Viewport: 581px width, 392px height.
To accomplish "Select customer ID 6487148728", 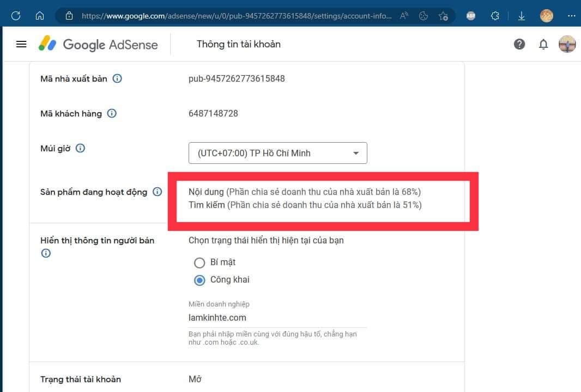I will 213,113.
